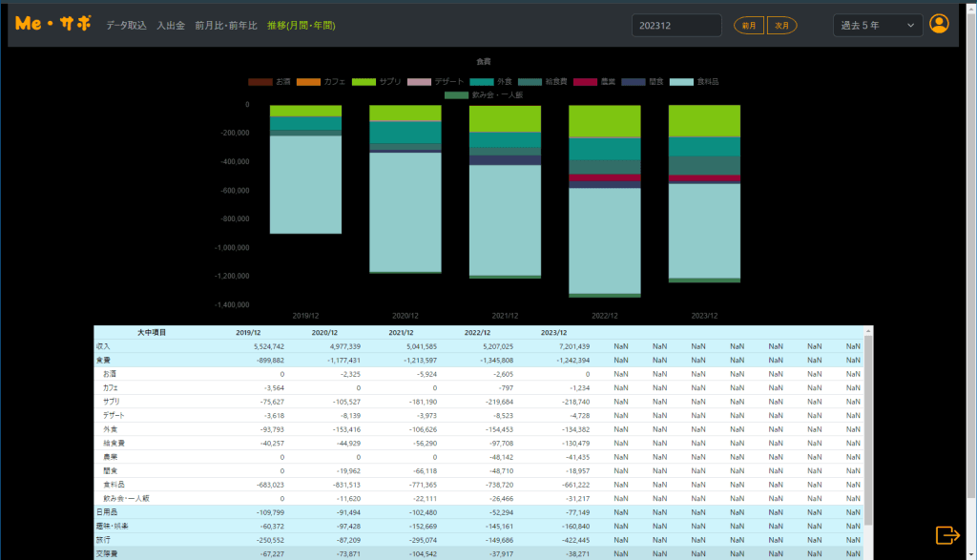Switch to the 入出金 page
The width and height of the screenshot is (977, 560).
click(171, 26)
